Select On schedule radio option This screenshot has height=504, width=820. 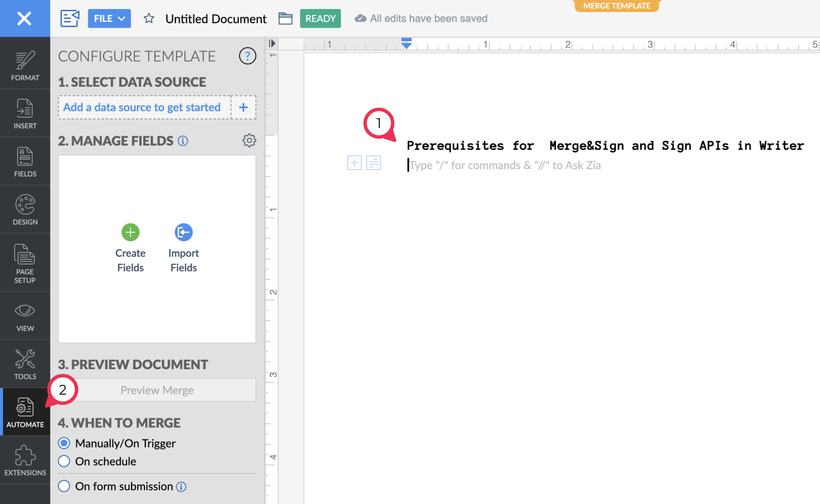(64, 461)
